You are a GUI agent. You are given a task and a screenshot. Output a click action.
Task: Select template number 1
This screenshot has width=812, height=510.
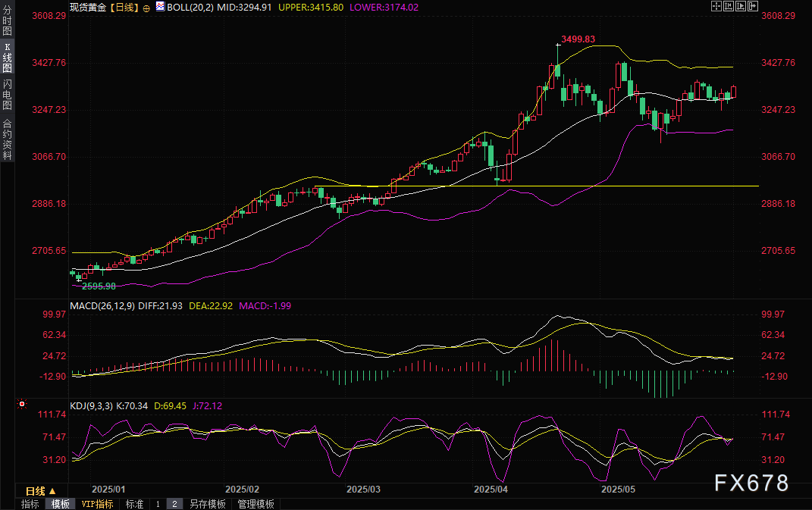158,504
